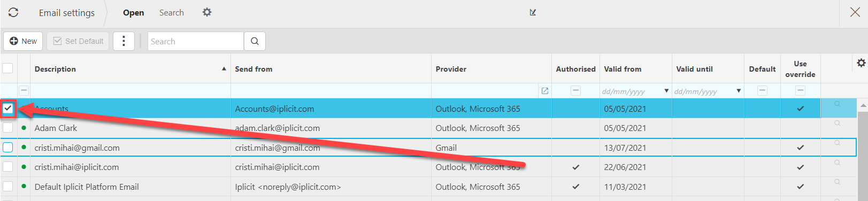
Task: Click the magnifier search button
Action: tap(255, 41)
